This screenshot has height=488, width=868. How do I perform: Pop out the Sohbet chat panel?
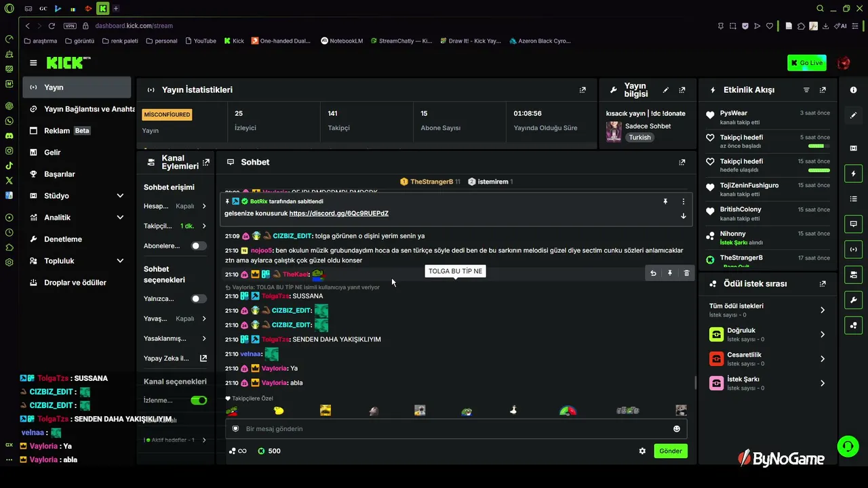[682, 162]
